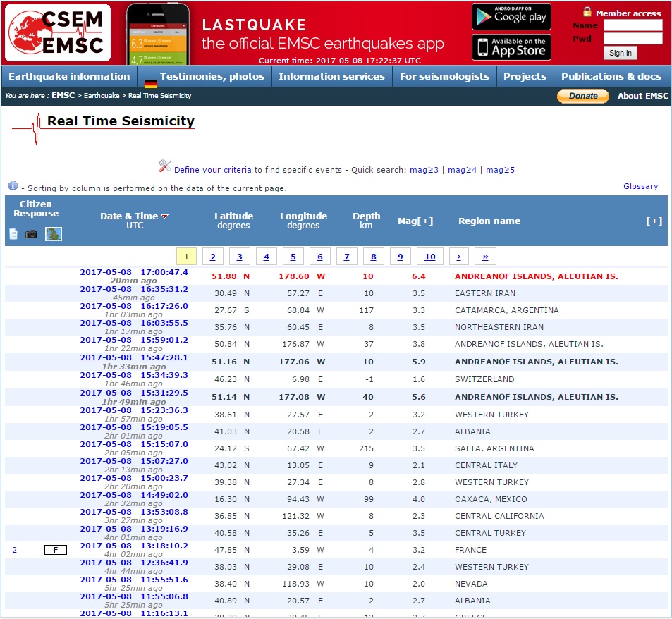This screenshot has width=672, height=619.
Task: Click the blue info icon about sorting
Action: (13, 185)
